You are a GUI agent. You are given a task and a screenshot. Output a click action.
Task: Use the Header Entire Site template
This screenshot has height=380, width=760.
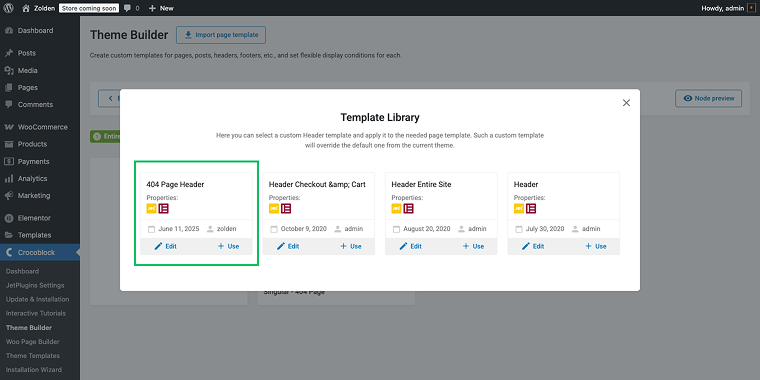(x=473, y=246)
